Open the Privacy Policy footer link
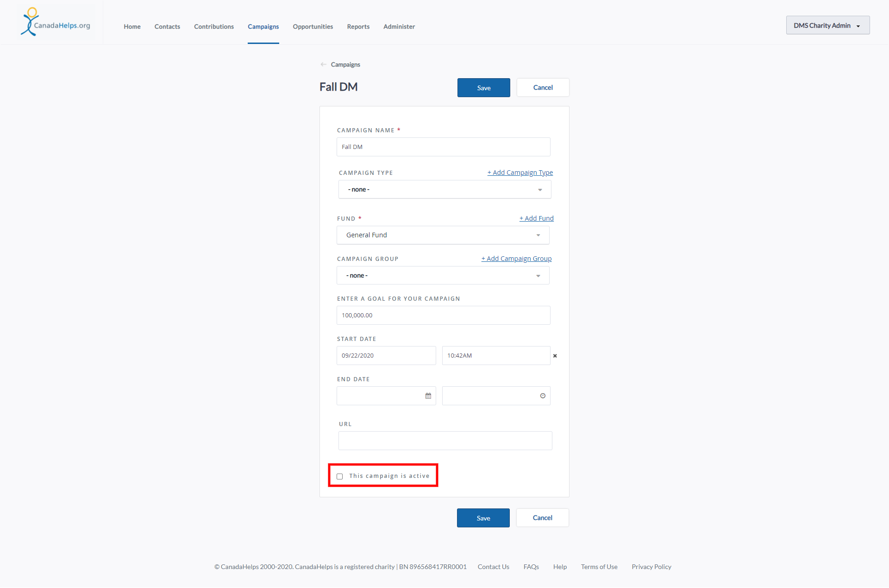Viewport: 889px width, 588px height. tap(651, 567)
